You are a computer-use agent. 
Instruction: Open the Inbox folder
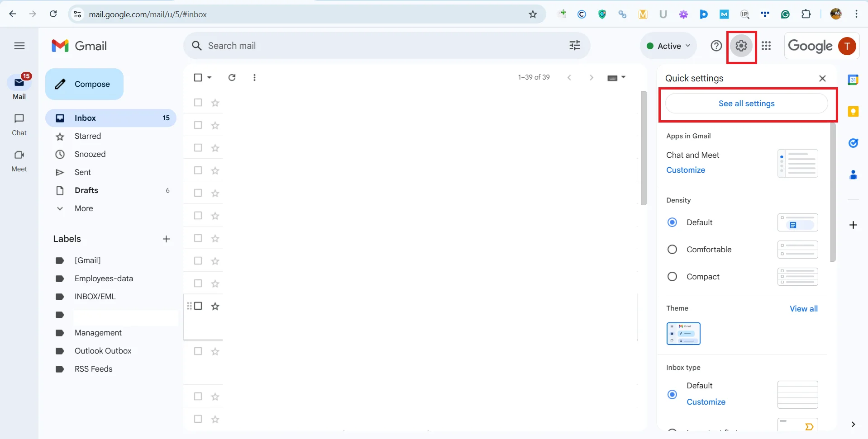tap(110, 118)
